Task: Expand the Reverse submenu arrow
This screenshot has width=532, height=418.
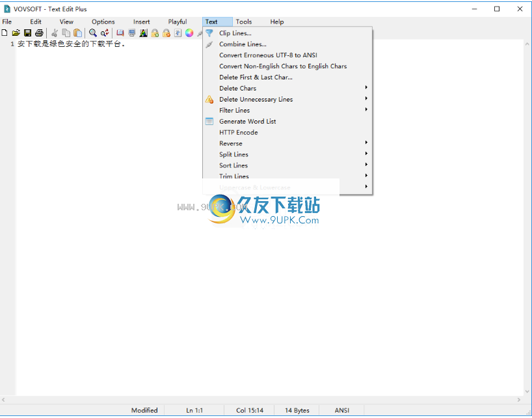Action: [366, 143]
